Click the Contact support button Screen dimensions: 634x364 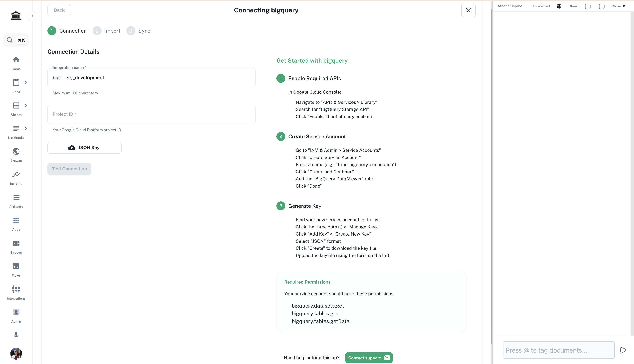pos(369,358)
